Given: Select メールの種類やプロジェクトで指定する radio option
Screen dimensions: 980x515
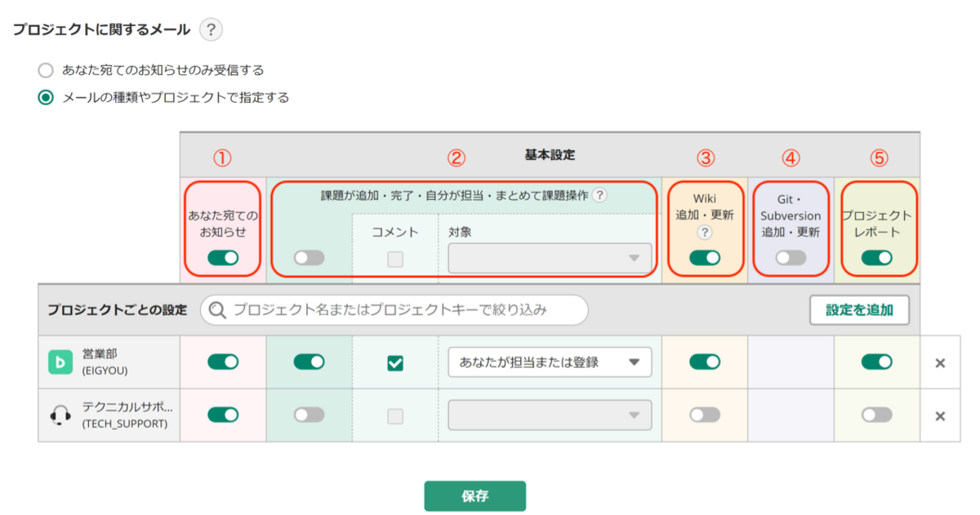Looking at the screenshot, I should pos(47,98).
